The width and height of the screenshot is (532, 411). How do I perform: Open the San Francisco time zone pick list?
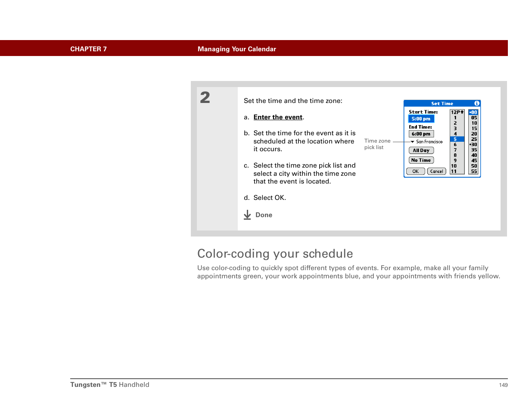pos(426,142)
